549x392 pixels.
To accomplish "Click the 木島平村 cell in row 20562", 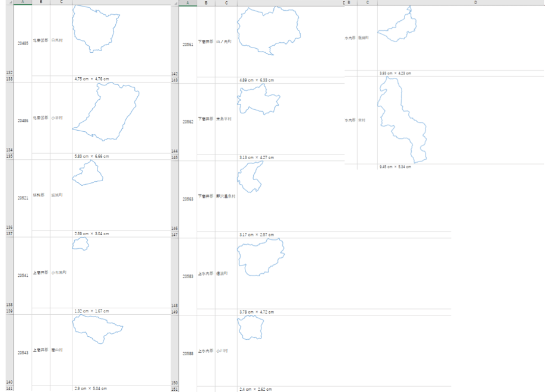I will point(226,119).
